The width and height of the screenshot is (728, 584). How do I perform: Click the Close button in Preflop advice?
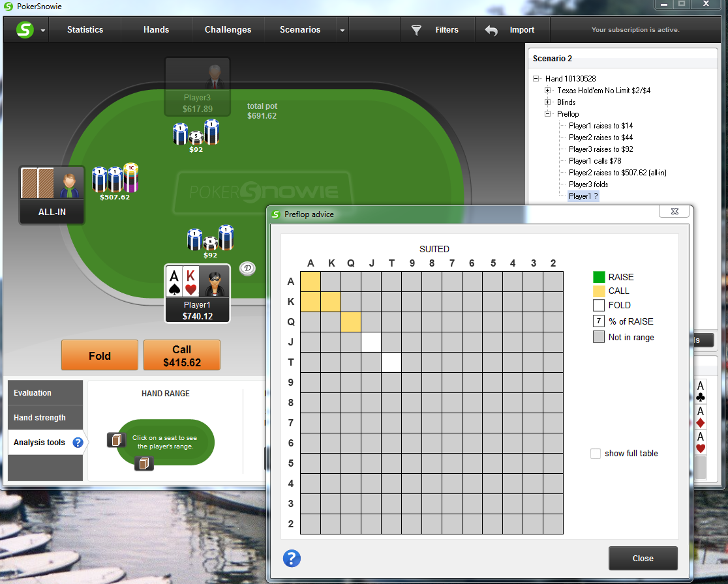(643, 559)
